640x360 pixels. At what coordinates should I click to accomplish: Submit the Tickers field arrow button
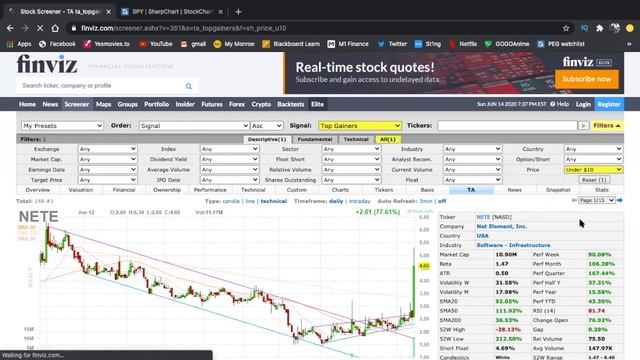point(583,126)
